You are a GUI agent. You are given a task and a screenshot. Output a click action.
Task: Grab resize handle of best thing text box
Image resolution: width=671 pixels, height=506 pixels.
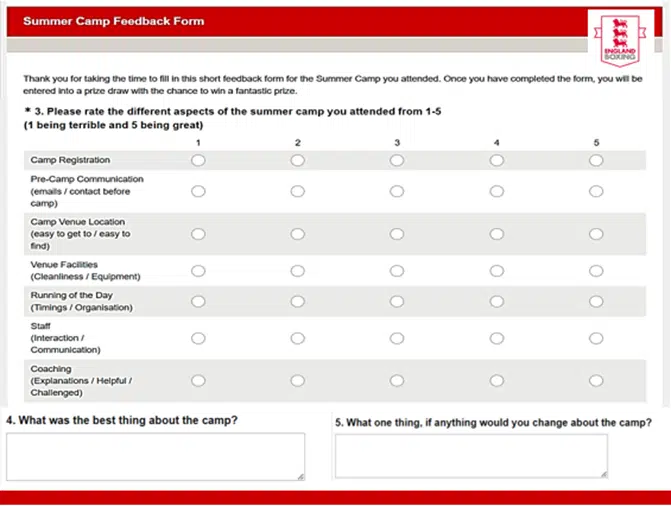pyautogui.click(x=300, y=476)
